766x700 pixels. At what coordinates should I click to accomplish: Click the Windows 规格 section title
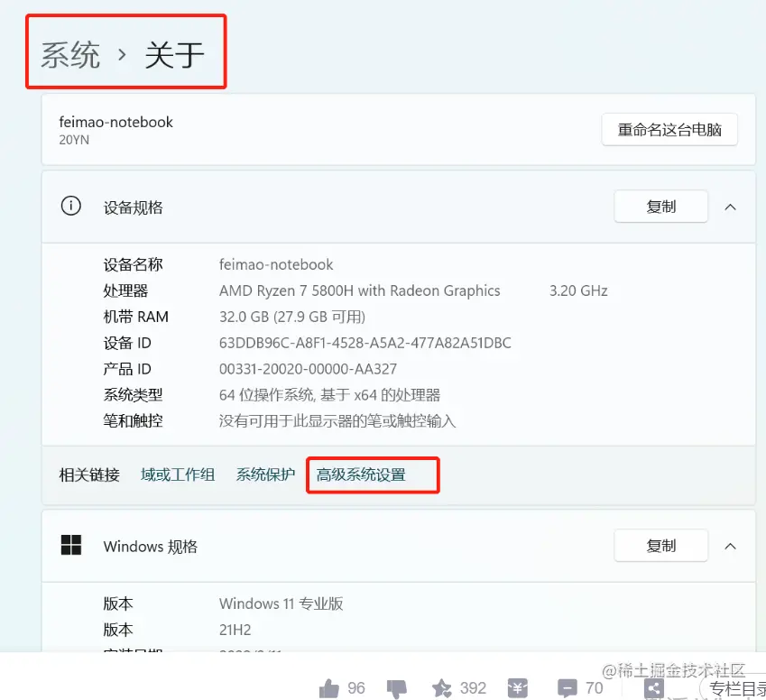151,547
